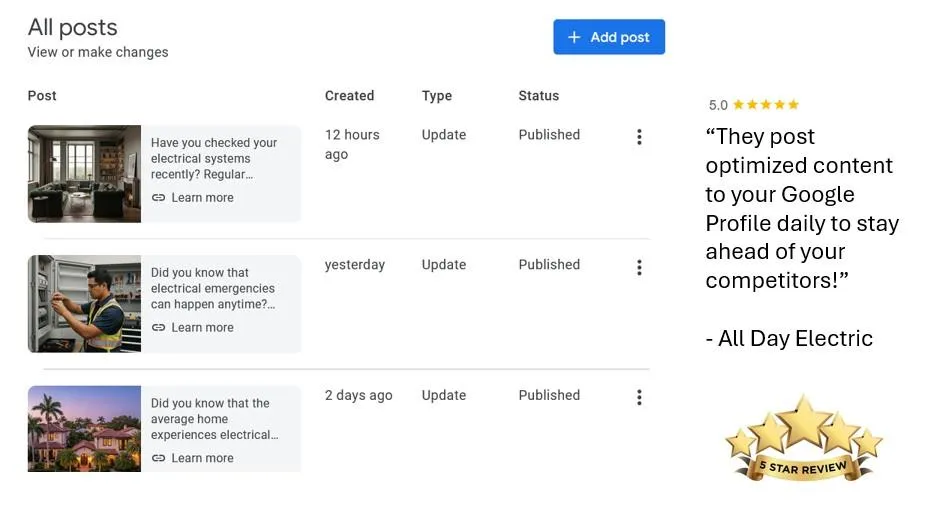Click Learn more on electrical emergencies post
This screenshot has width=930, height=509.
[202, 328]
